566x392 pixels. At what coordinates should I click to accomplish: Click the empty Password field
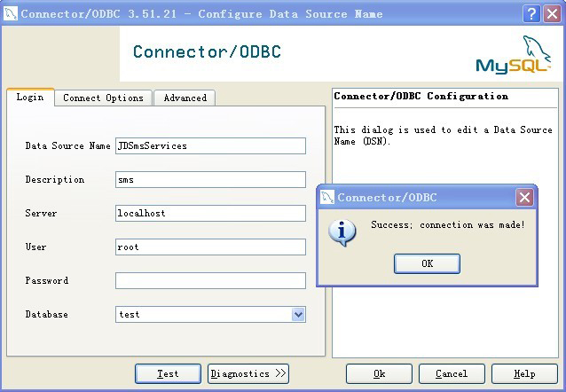coord(210,280)
